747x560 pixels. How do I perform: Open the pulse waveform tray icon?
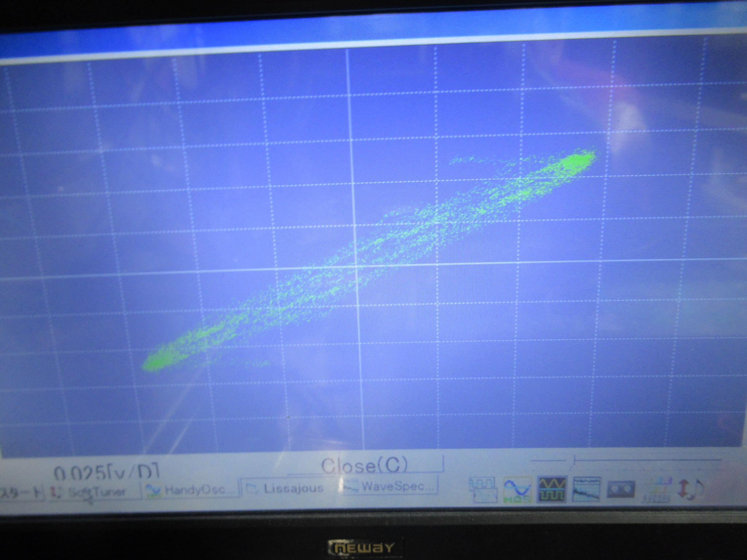point(483,489)
